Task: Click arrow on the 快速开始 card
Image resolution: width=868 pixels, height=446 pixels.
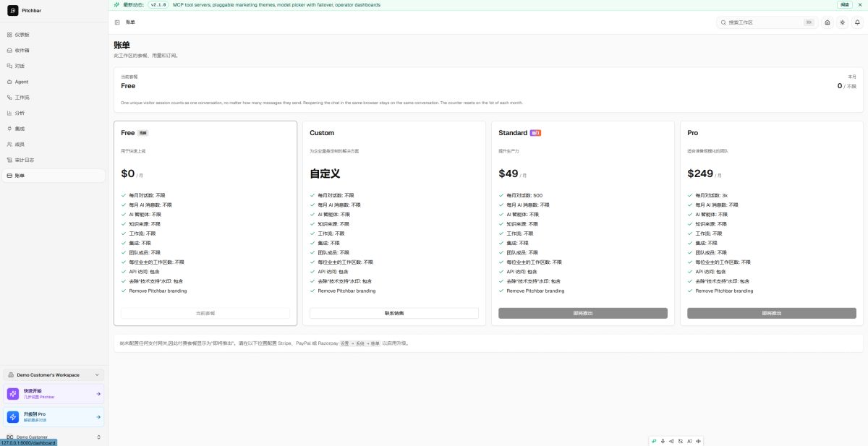Action: [98, 393]
